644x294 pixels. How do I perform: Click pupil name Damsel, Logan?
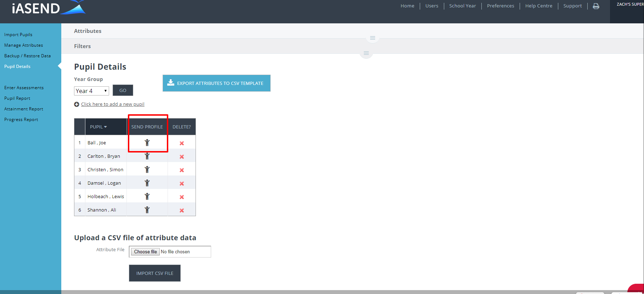pyautogui.click(x=104, y=183)
